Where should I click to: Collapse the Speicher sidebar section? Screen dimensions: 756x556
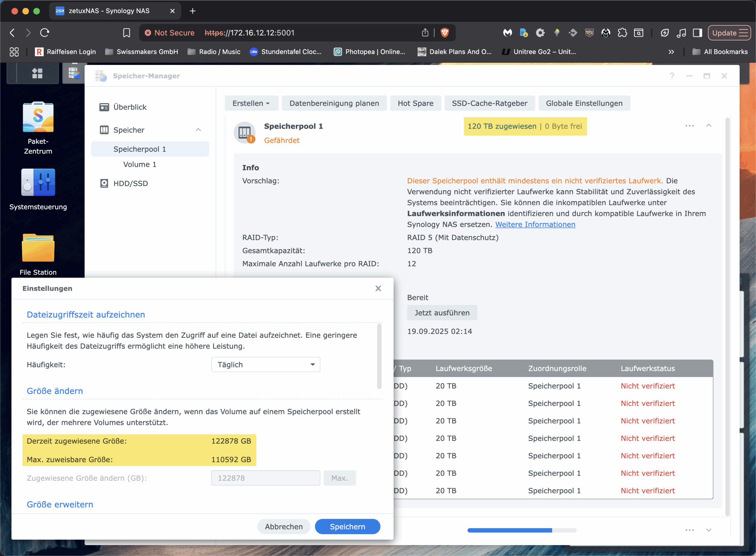[x=198, y=130]
